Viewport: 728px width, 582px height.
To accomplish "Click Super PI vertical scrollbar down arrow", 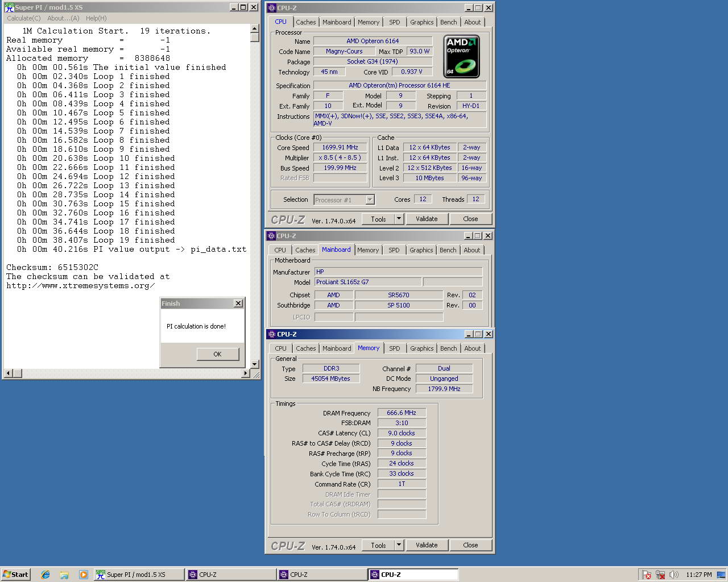I will click(255, 364).
